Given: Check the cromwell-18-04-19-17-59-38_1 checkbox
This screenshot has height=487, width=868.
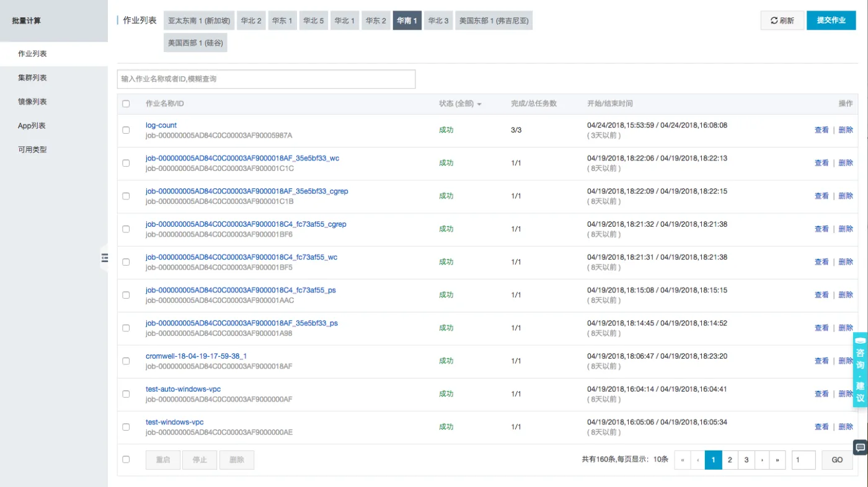Looking at the screenshot, I should [x=126, y=361].
